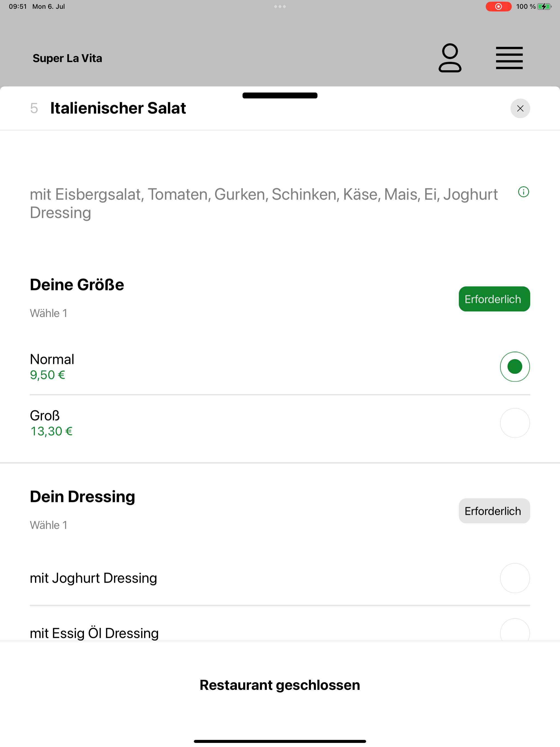560x747 pixels.
Task: Tap the red screen recording indicator
Action: pos(498,6)
